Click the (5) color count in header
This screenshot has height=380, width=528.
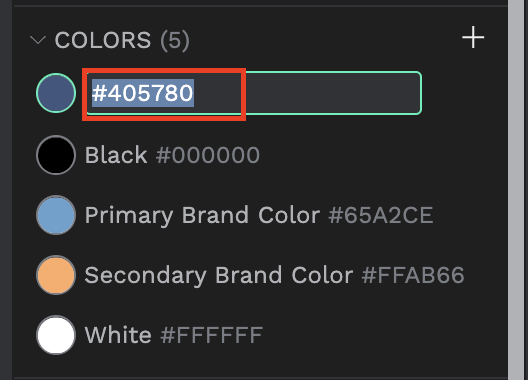pyautogui.click(x=175, y=41)
